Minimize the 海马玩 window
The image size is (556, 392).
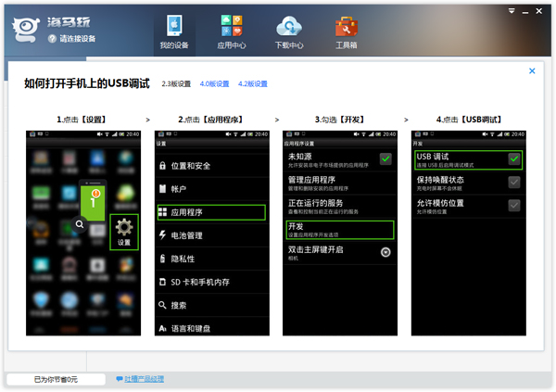(x=525, y=12)
